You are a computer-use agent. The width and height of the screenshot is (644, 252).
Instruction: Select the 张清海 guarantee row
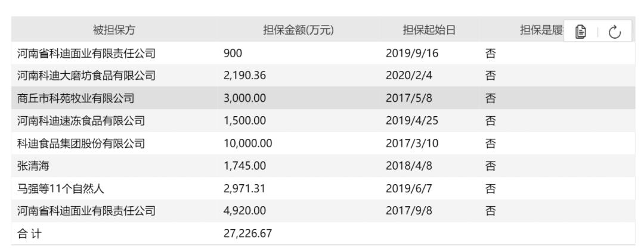pyautogui.click(x=323, y=166)
